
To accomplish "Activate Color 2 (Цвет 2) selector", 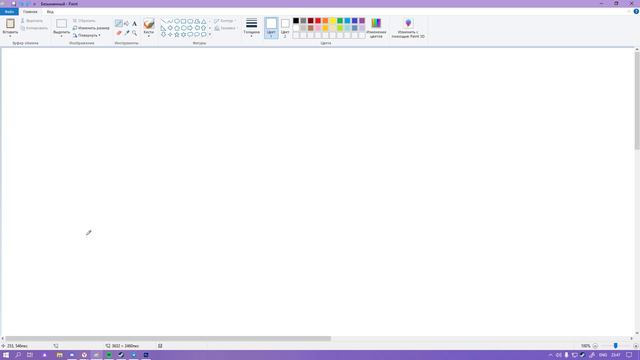I will [285, 28].
